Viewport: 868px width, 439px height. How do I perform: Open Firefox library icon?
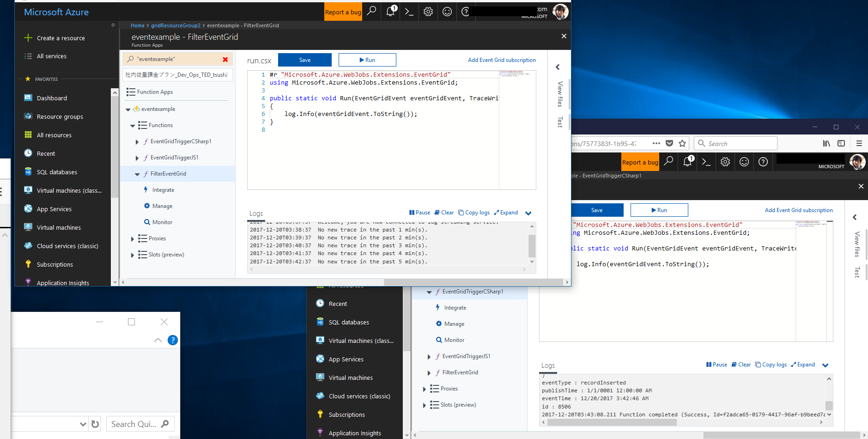(826, 143)
